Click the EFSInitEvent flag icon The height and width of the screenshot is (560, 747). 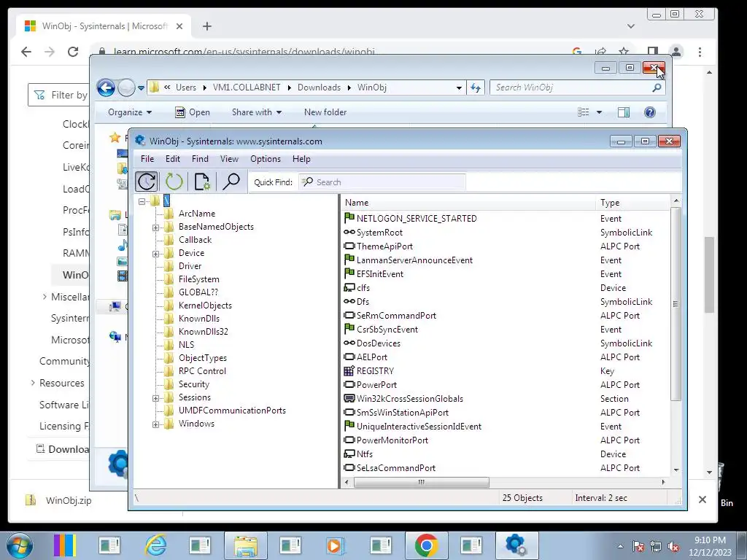coord(349,274)
